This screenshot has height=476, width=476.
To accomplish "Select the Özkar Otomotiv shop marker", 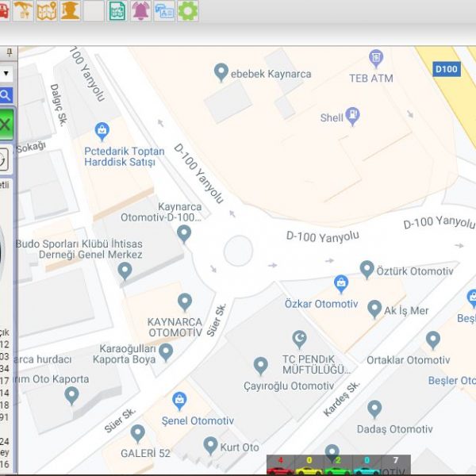I will coord(341,284).
